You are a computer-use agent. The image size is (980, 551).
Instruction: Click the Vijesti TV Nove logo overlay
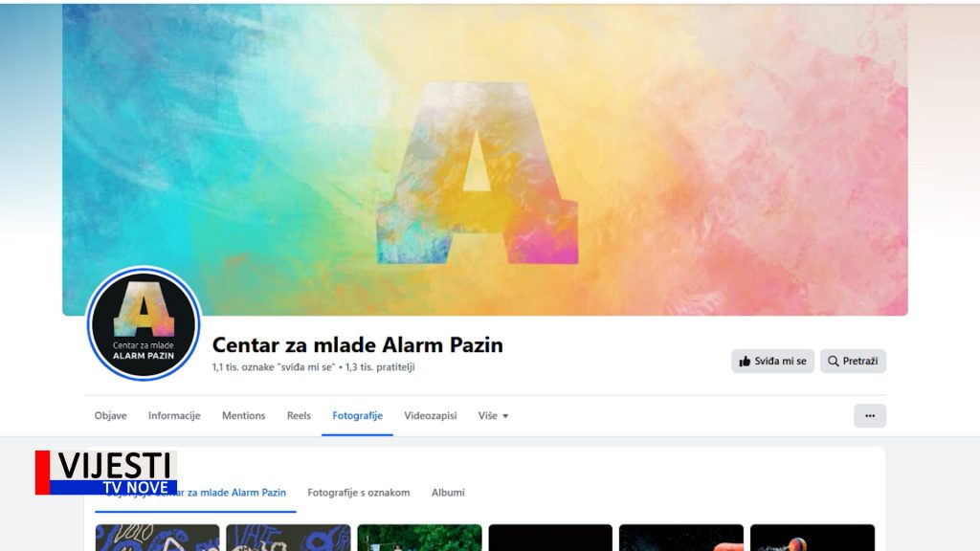[106, 473]
